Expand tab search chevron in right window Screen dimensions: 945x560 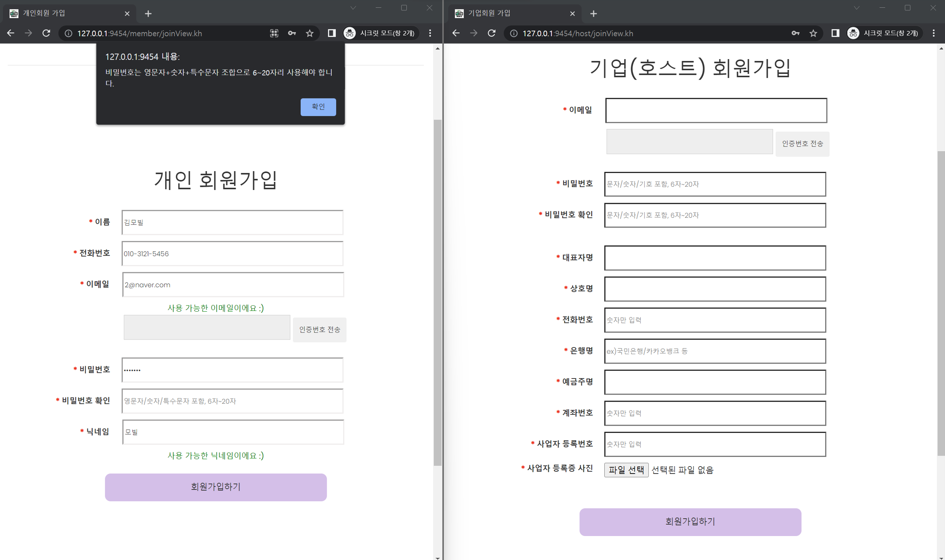pyautogui.click(x=856, y=8)
